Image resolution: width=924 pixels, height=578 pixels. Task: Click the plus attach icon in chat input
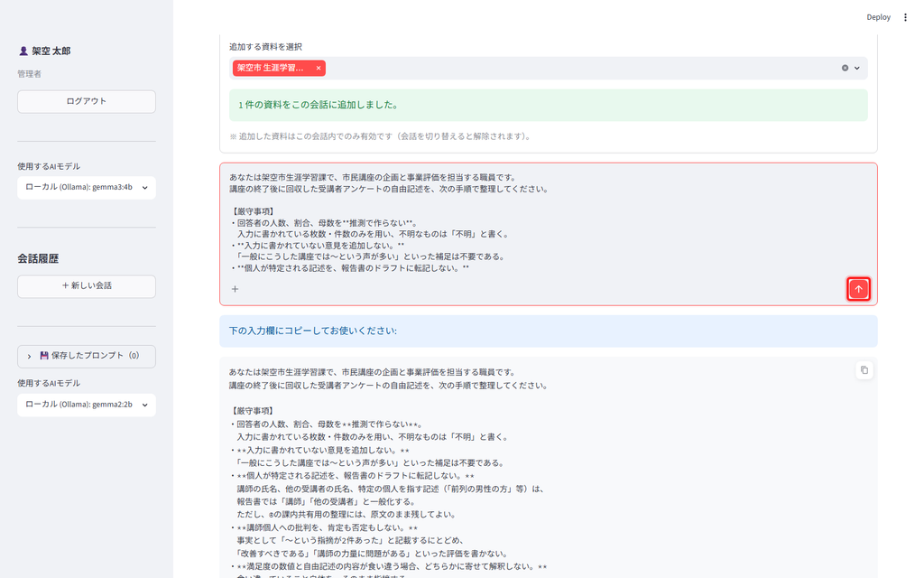point(236,289)
